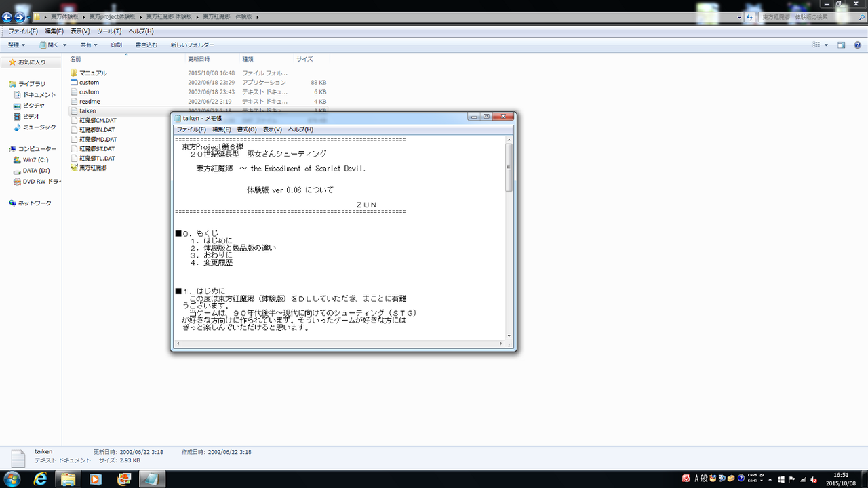Refresh the Explorer address bar
This screenshot has width=868, height=488.
pyautogui.click(x=750, y=16)
